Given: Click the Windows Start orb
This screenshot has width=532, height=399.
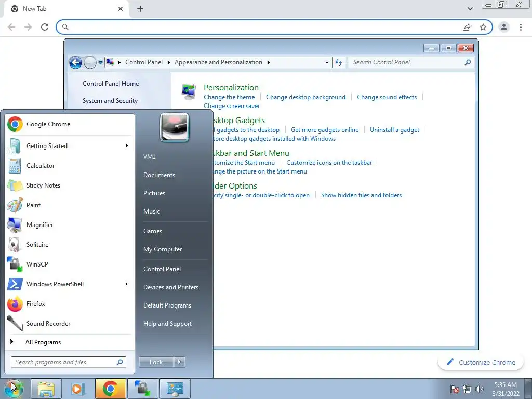Looking at the screenshot, I should pos(14,389).
